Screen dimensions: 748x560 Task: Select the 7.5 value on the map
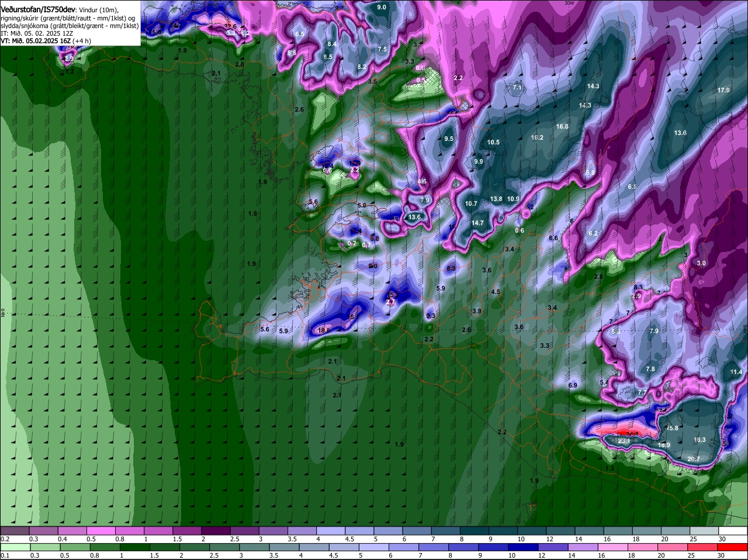click(382, 49)
